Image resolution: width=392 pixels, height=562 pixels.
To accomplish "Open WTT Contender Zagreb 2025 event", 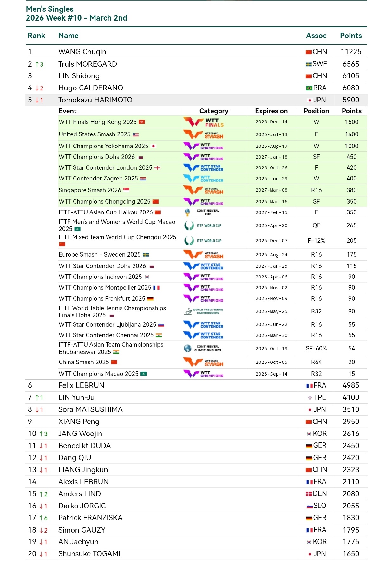I will click(98, 179).
